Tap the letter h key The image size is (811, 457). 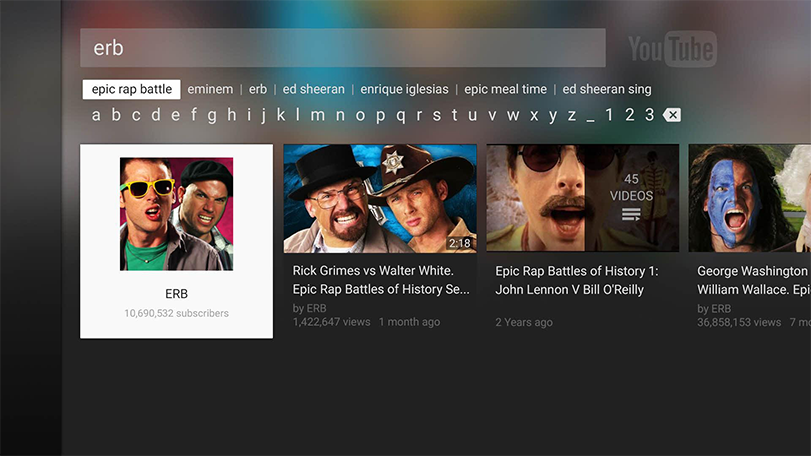coord(232,114)
